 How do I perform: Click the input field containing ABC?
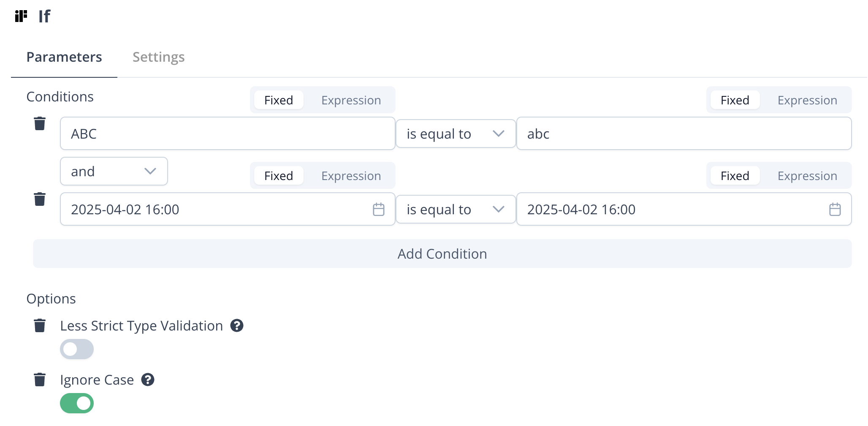click(228, 134)
